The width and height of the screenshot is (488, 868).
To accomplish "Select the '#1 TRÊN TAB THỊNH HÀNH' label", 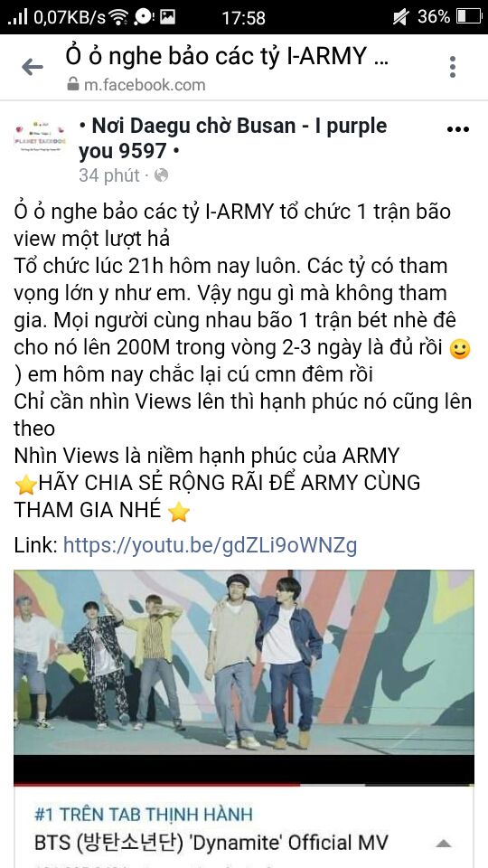I will pyautogui.click(x=144, y=815).
